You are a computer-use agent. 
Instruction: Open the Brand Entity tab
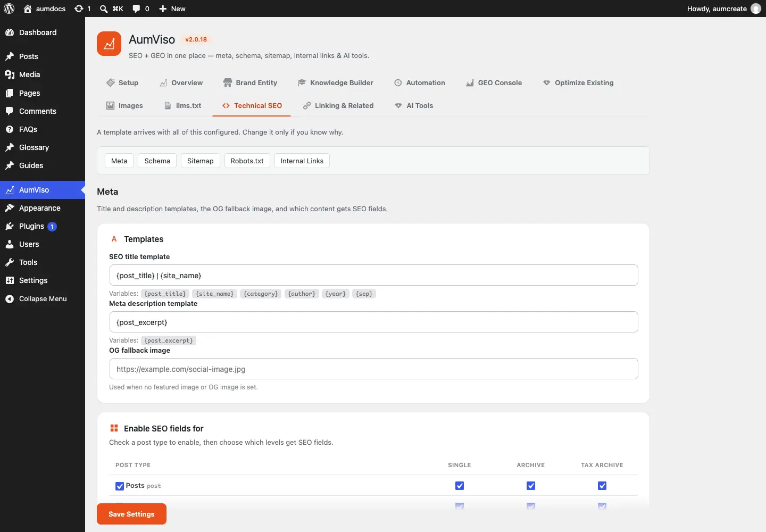coord(250,82)
